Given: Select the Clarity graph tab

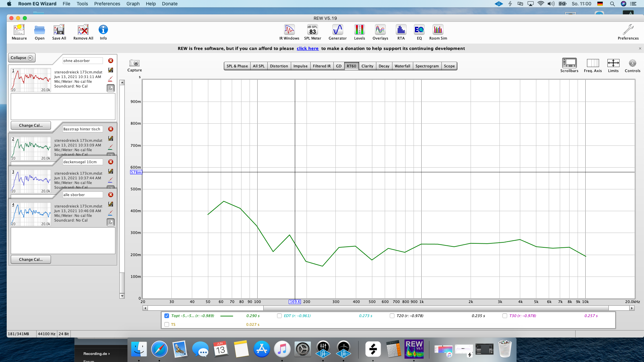Looking at the screenshot, I should coord(367,66).
